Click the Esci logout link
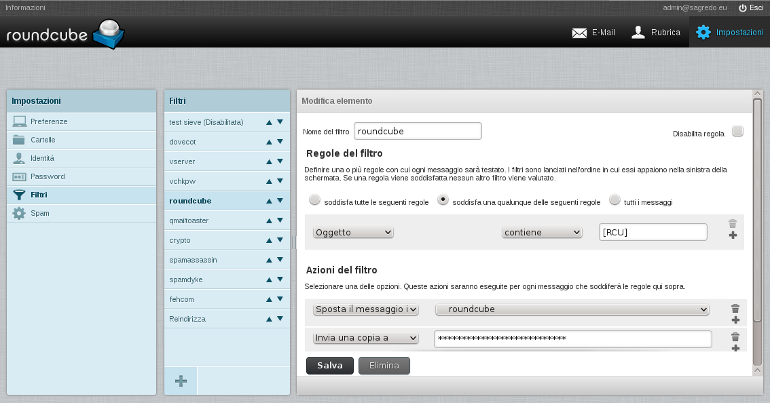Screen dimensions: 770x403 pos(751,7)
